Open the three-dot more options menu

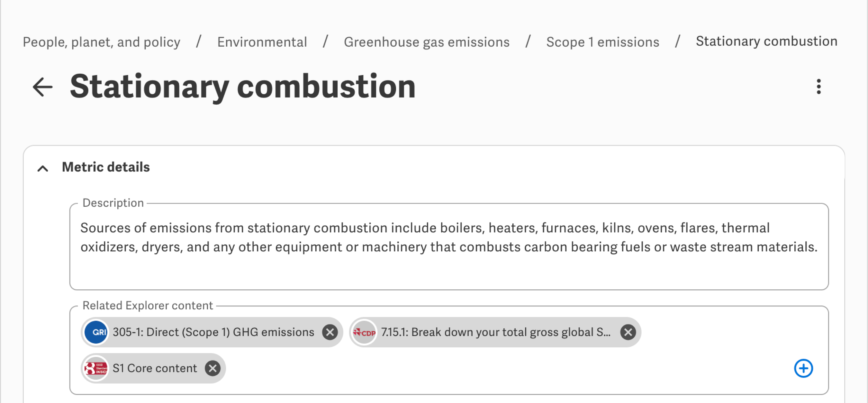pyautogui.click(x=818, y=87)
